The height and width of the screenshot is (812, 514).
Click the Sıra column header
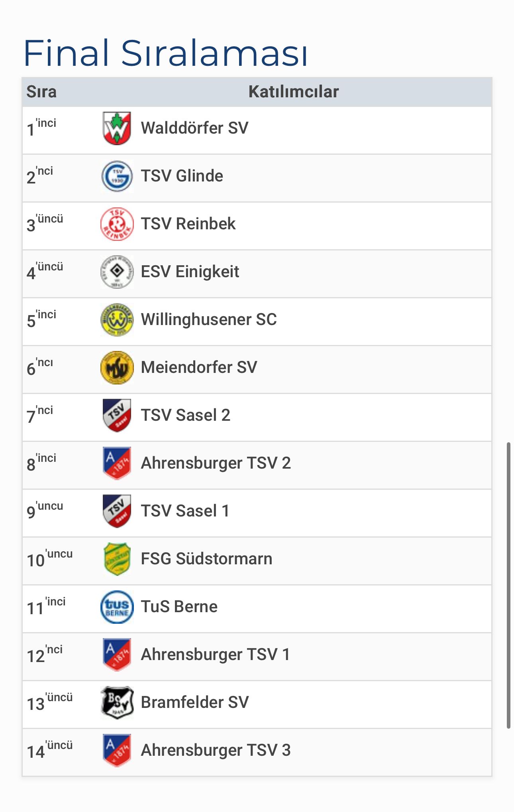click(41, 92)
